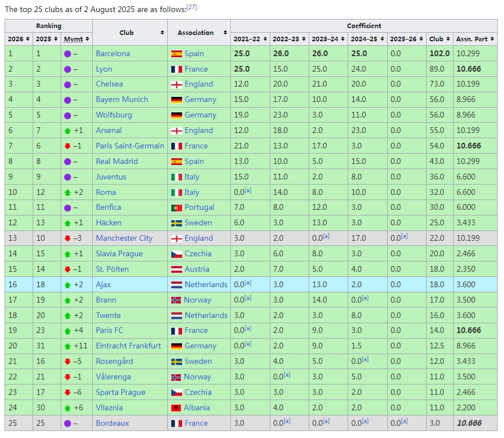The height and width of the screenshot is (438, 504).
Task: Open the Bordeaux club link
Action: (112, 423)
